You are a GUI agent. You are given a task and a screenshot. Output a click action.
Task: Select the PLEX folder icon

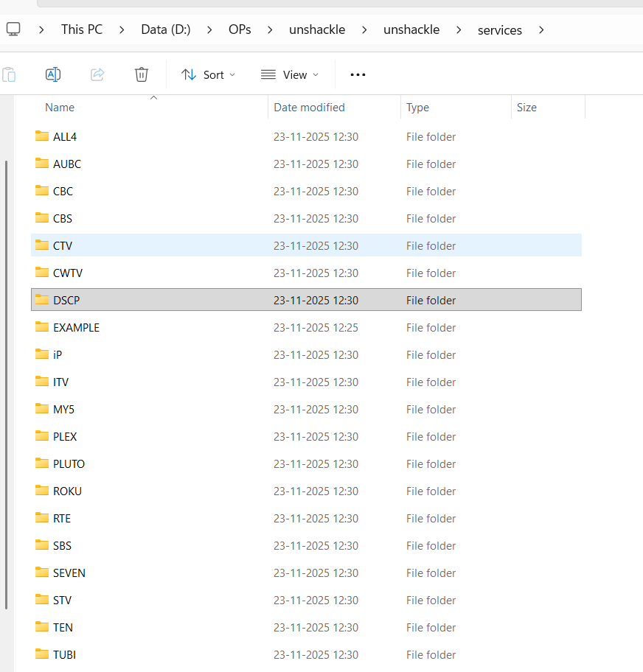[42, 436]
